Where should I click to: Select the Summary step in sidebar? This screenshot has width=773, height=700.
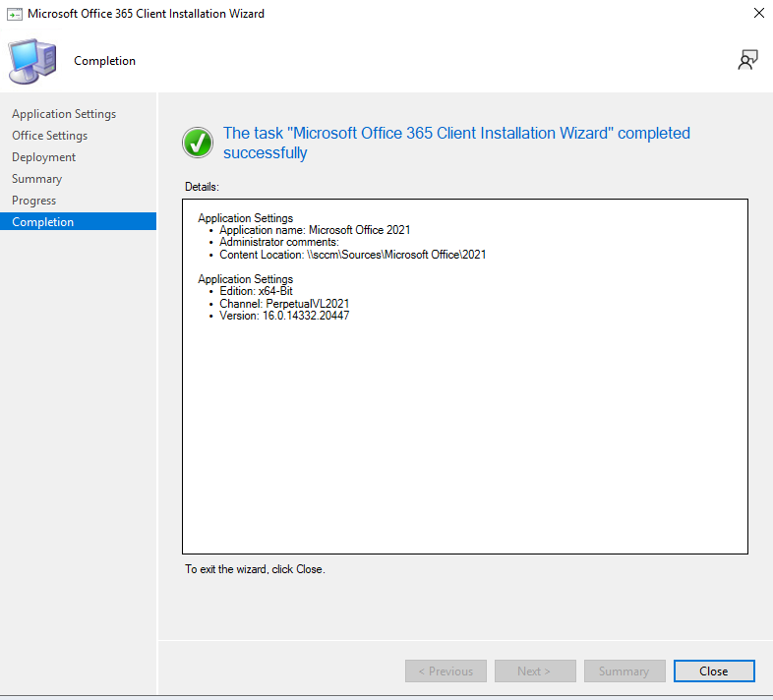click(37, 179)
